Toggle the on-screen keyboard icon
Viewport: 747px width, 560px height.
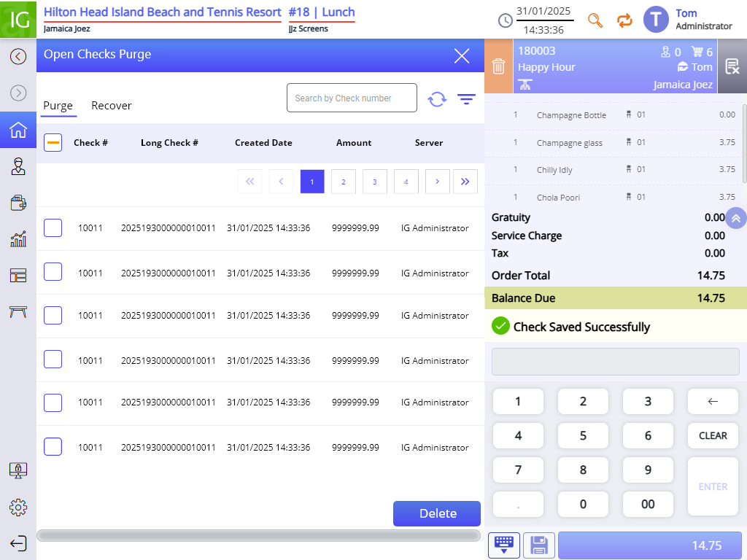pos(504,545)
